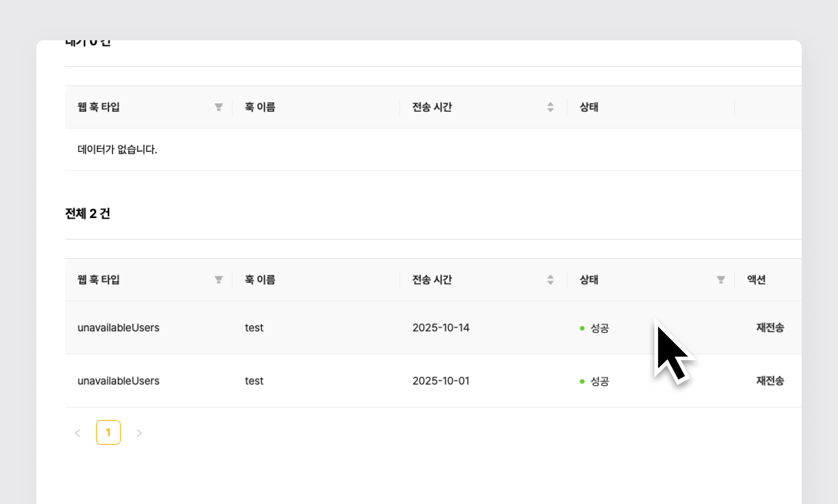838x504 pixels.
Task: Select the unavailableUsers entry dated 2025-10-01
Action: [118, 381]
